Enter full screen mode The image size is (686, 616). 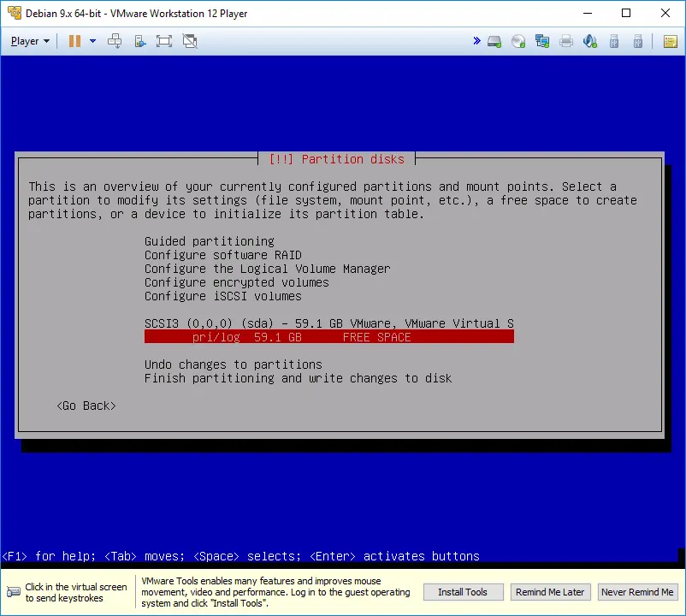coord(164,41)
